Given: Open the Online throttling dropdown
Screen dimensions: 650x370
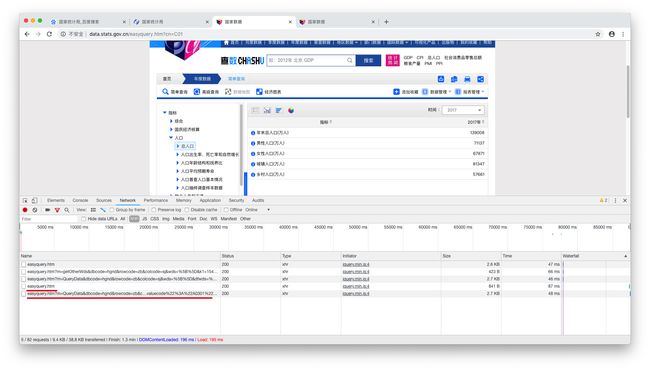Looking at the screenshot, I should 258,210.
